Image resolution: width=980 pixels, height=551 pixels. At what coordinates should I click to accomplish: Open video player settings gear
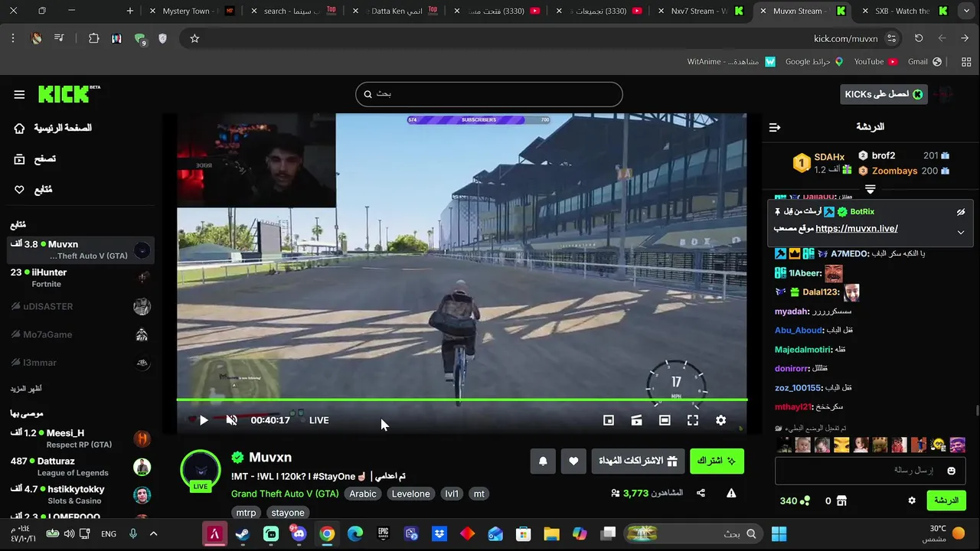pyautogui.click(x=720, y=420)
